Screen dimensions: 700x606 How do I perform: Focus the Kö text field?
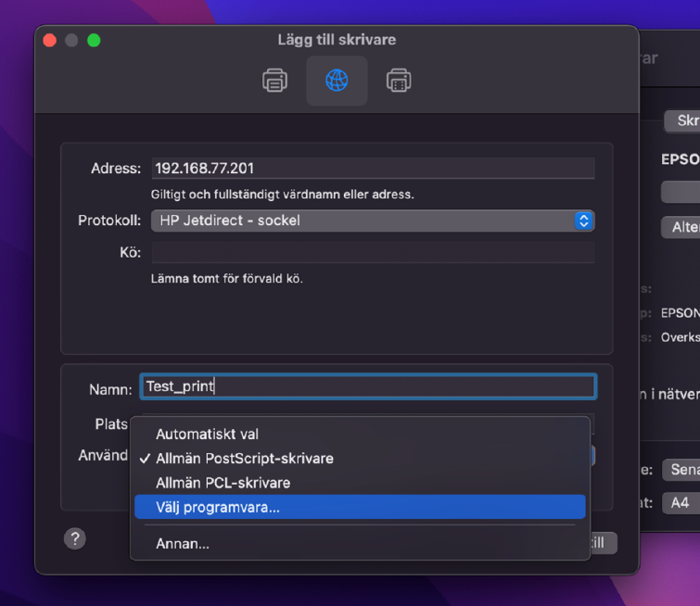pyautogui.click(x=372, y=252)
